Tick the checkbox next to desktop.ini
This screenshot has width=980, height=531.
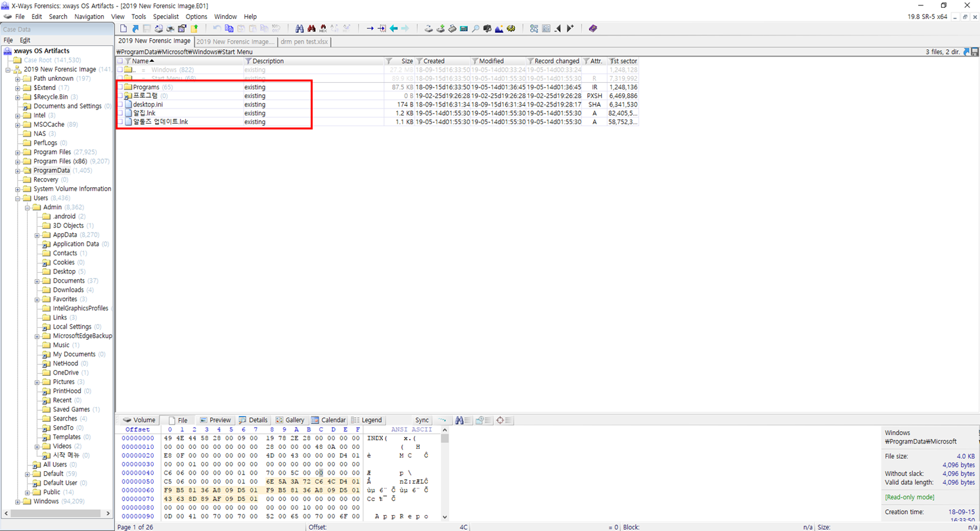[x=120, y=104]
